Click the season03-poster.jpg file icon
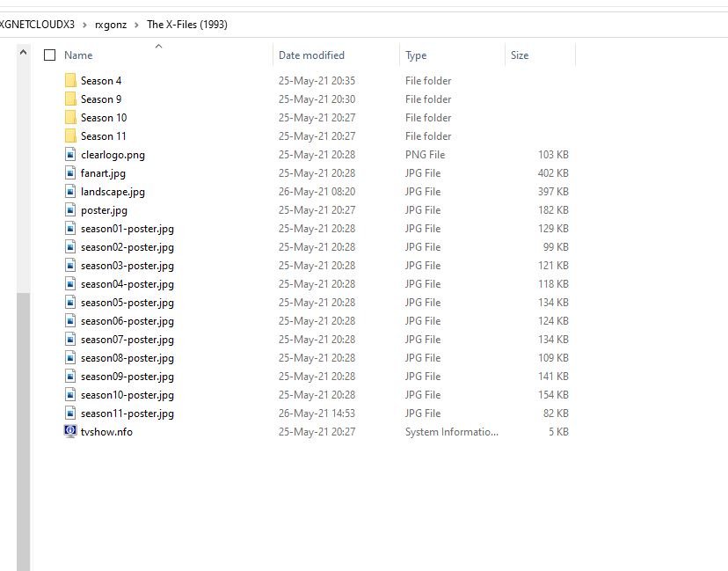The image size is (728, 571). [x=70, y=266]
